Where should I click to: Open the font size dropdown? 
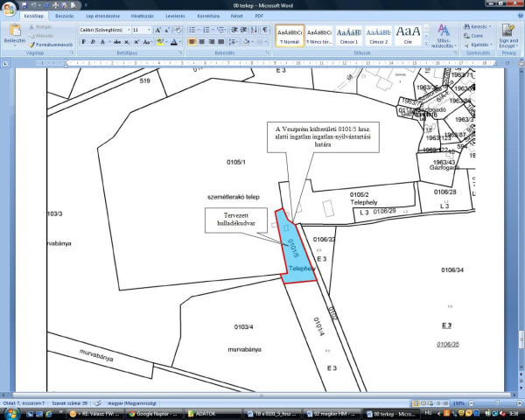[x=147, y=30]
